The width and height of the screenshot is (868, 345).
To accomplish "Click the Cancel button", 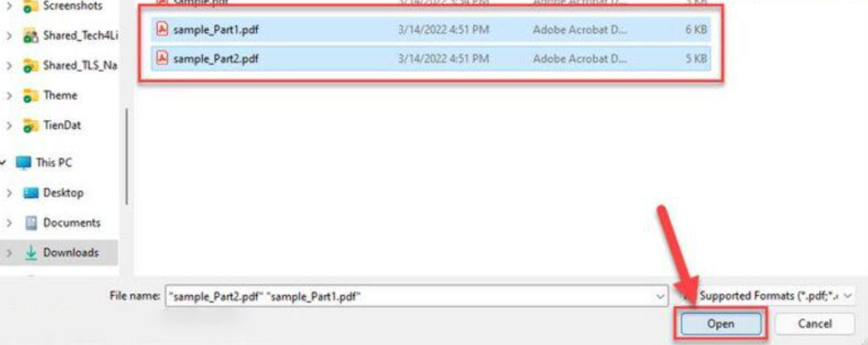I will point(814,324).
